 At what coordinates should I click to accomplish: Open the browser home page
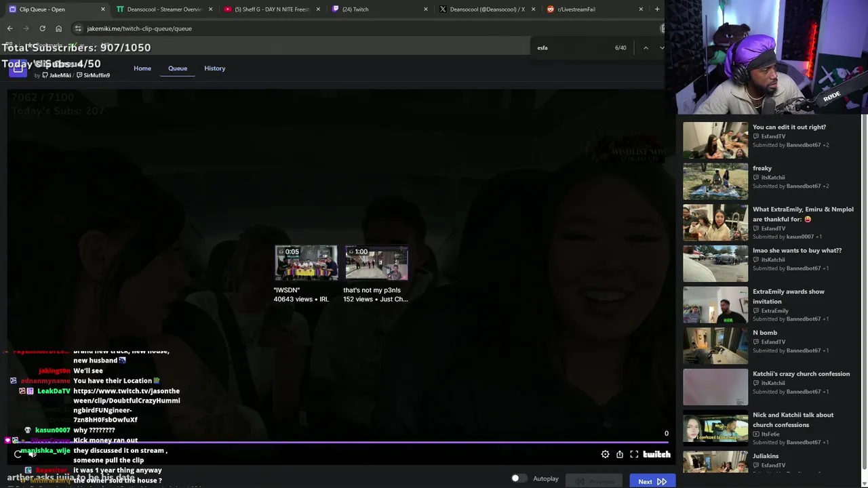pyautogui.click(x=58, y=28)
